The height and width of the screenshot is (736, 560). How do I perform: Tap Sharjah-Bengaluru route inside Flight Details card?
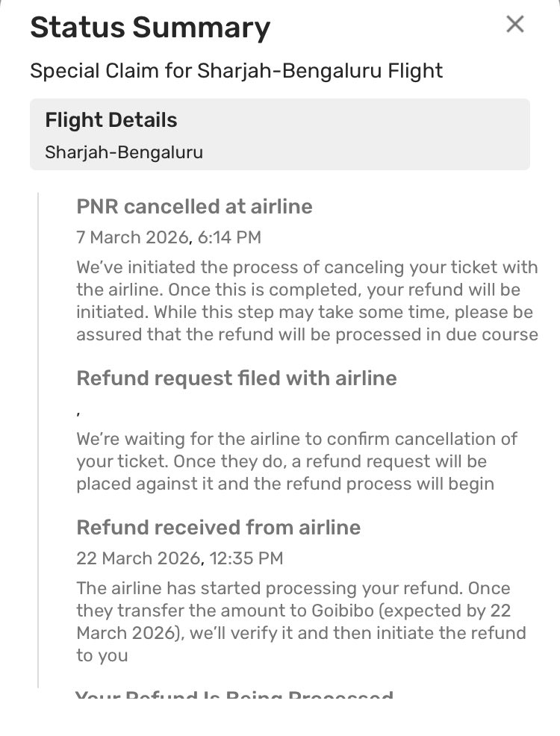[x=124, y=152]
